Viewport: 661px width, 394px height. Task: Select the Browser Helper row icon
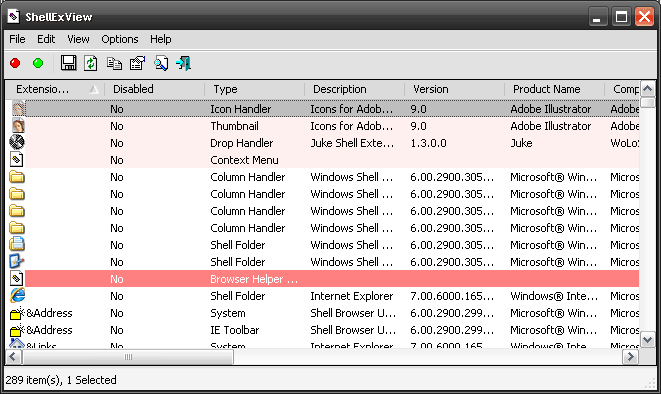(x=16, y=279)
